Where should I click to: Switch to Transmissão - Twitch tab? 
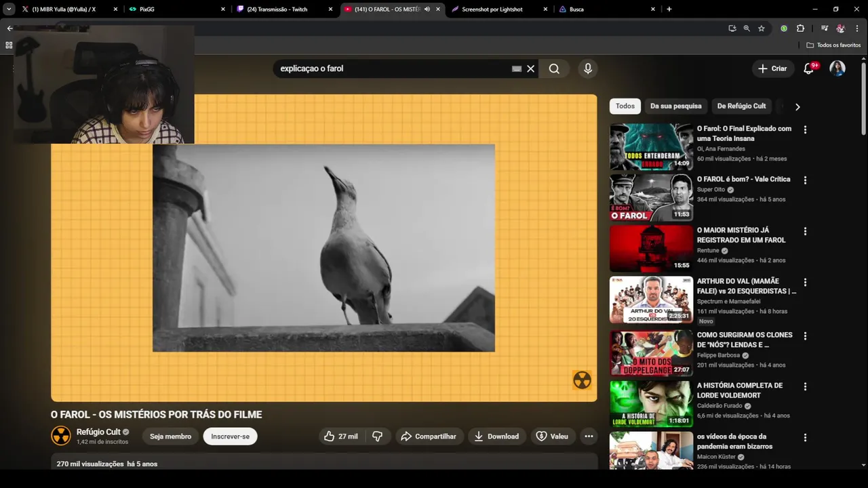pos(283,9)
